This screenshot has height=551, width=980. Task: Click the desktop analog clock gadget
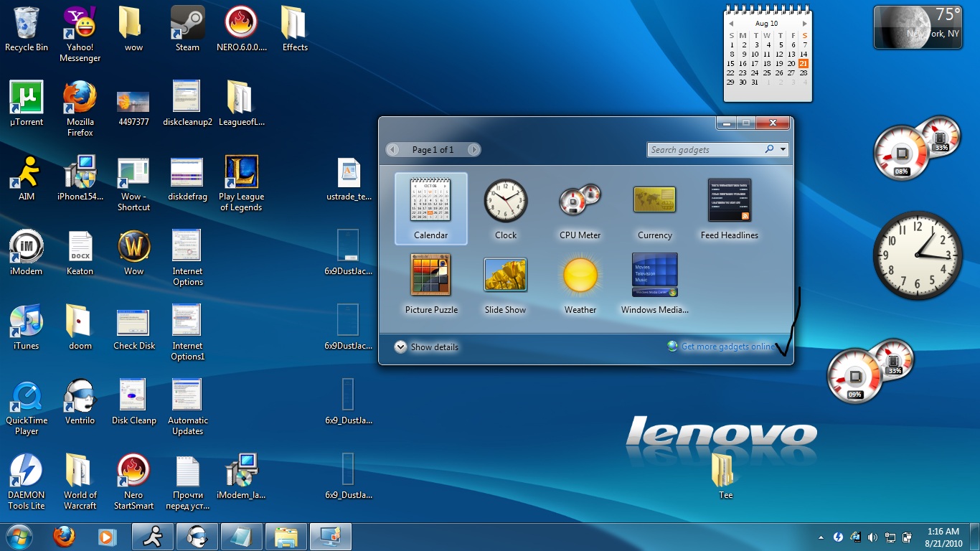tap(918, 255)
